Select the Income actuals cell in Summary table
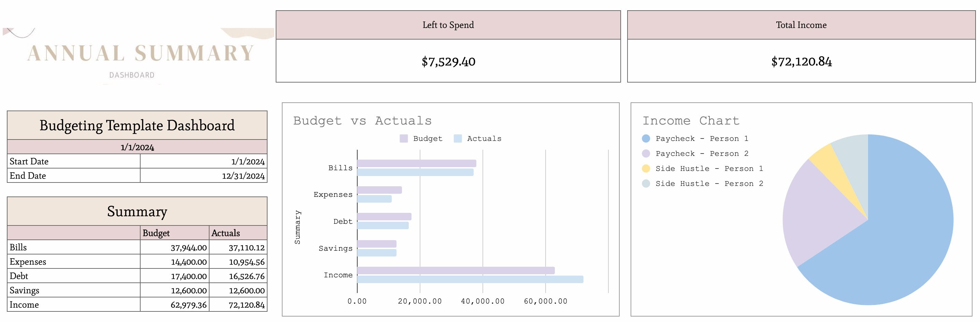 [238, 305]
